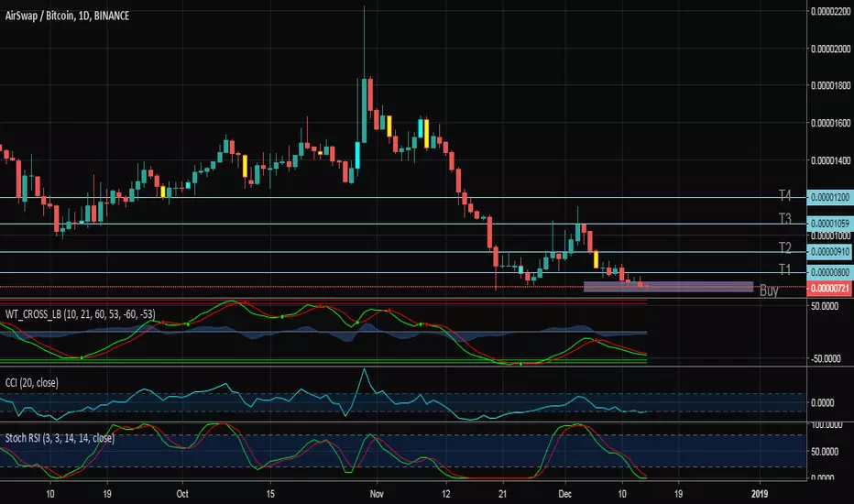
Task: Click the 0.00001200 price tag
Action: coord(829,197)
